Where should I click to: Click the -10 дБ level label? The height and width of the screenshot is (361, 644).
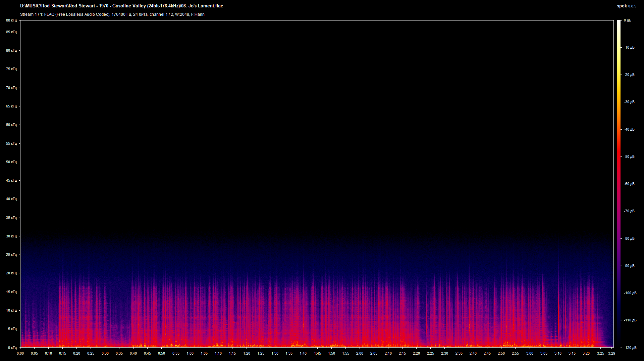[629, 47]
